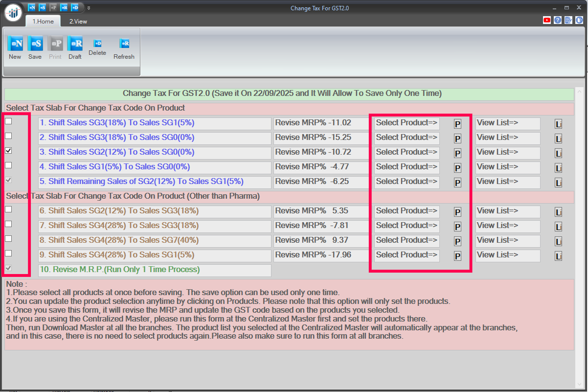Enable checkbox for Shift SG3(18%) To SG1(5%)
The height and width of the screenshot is (392, 588).
tap(8, 121)
